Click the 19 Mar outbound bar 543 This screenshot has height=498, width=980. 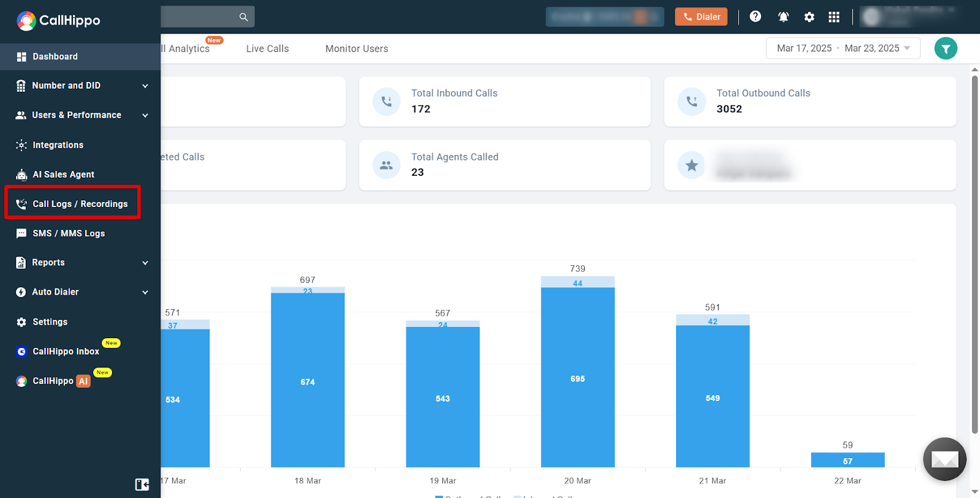443,397
